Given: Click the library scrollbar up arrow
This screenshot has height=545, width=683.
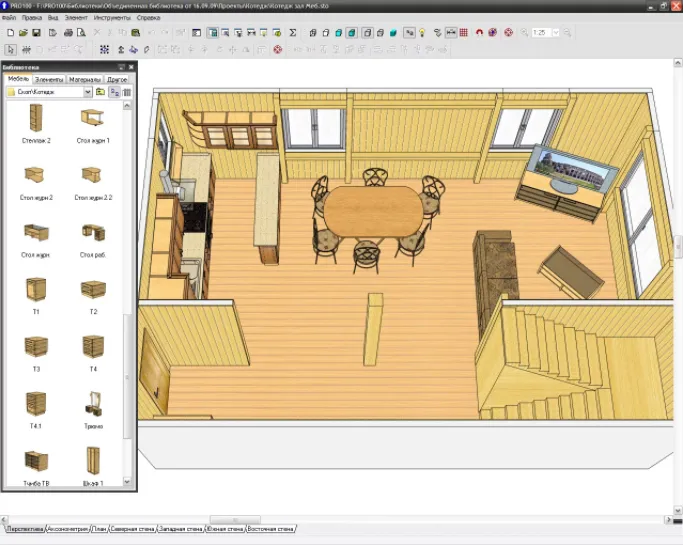Looking at the screenshot, I should (x=127, y=105).
